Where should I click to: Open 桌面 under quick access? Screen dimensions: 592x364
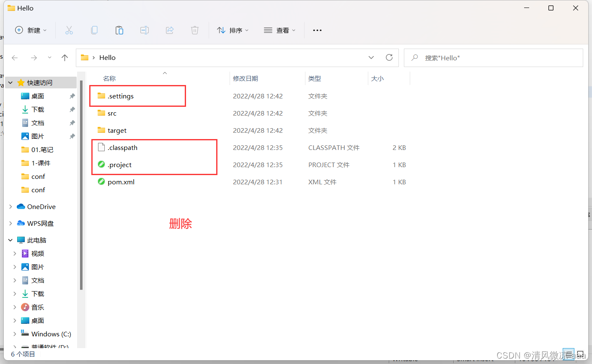tap(38, 96)
